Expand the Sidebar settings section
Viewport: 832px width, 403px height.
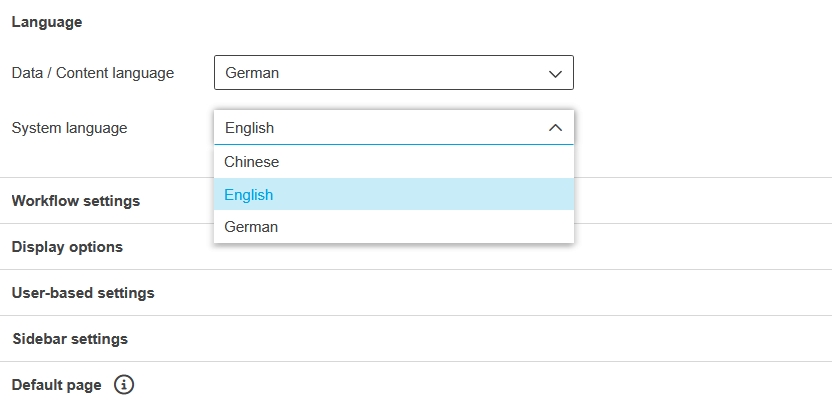click(x=70, y=339)
